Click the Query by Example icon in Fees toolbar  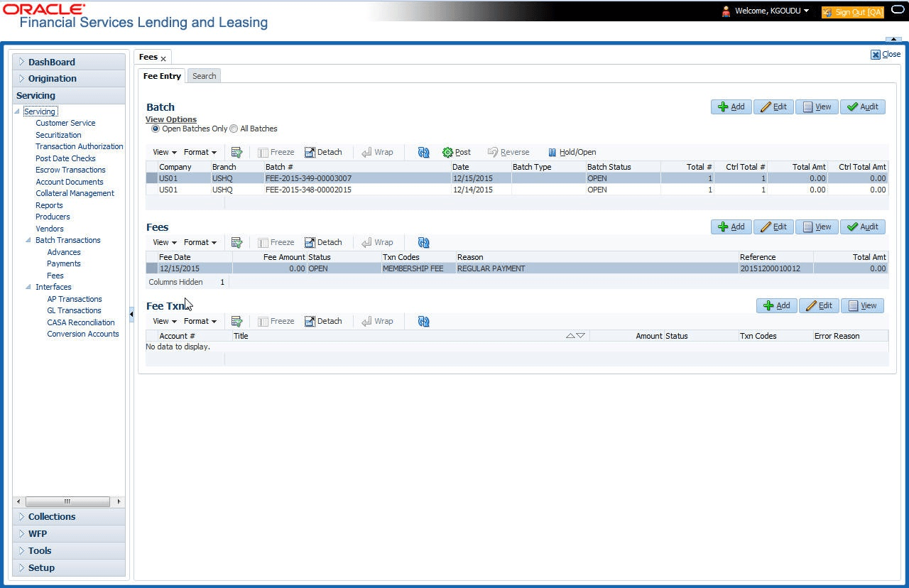(237, 242)
